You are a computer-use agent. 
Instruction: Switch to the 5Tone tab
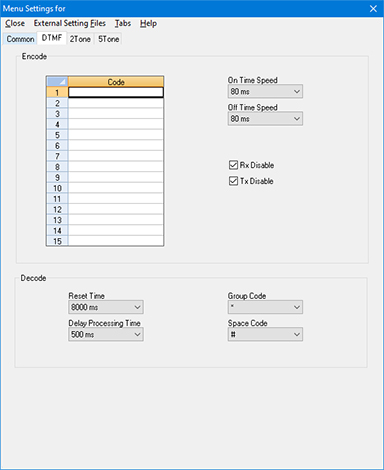coord(108,39)
